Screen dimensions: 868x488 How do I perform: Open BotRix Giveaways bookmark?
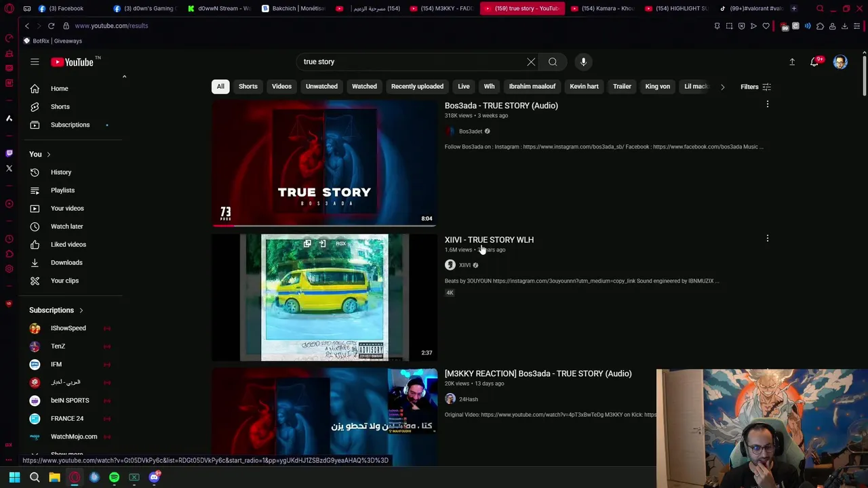[53, 41]
